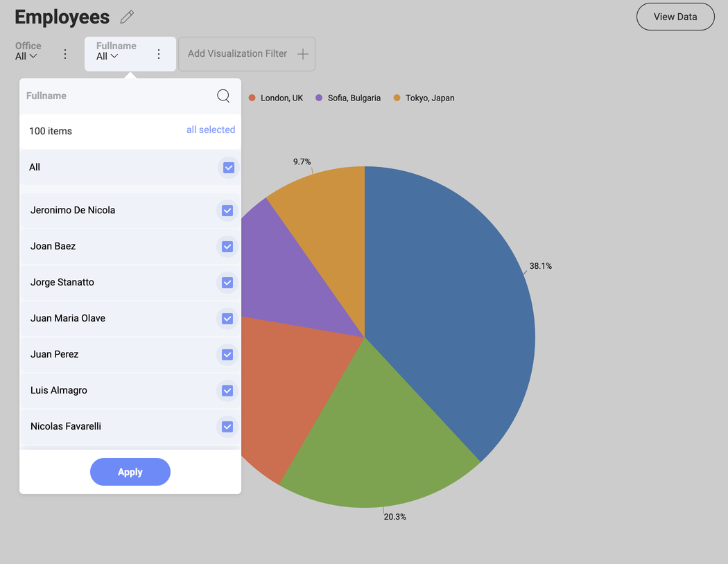Click the pencil edit icon beside Employees

pyautogui.click(x=127, y=17)
